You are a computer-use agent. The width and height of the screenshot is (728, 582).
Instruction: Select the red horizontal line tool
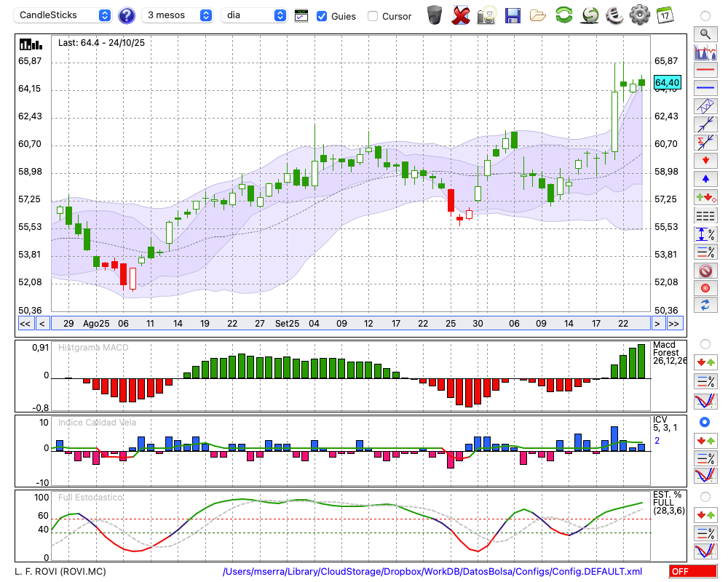tap(705, 70)
